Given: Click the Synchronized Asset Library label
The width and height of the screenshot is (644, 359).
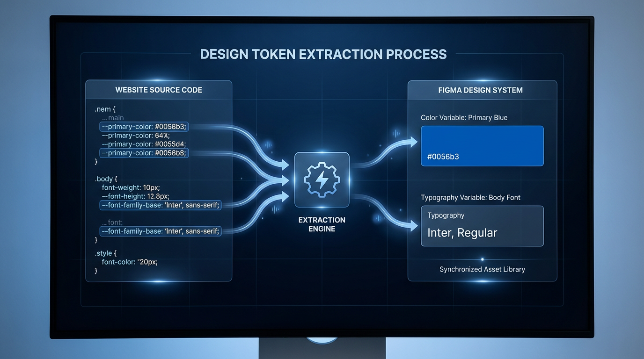Looking at the screenshot, I should pyautogui.click(x=482, y=269).
